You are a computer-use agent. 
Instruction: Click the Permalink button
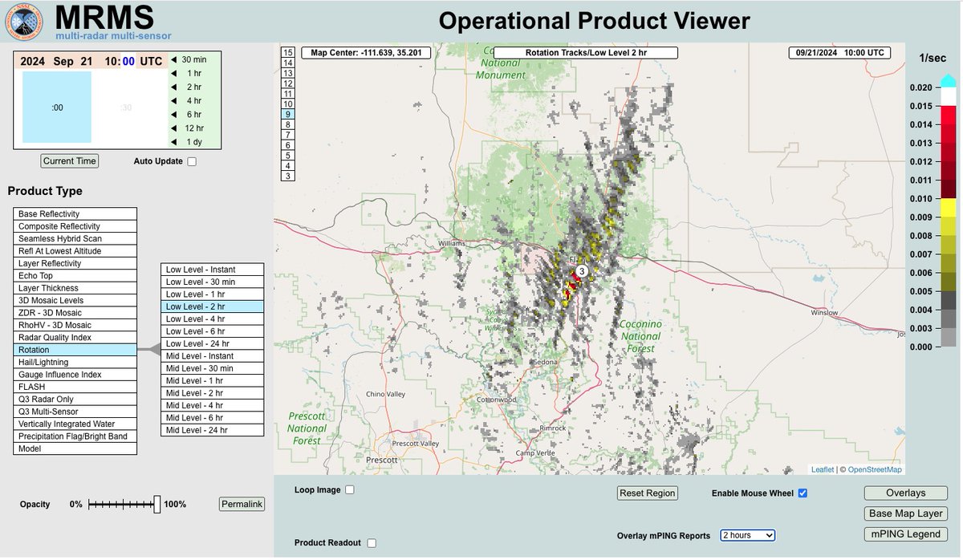point(243,504)
